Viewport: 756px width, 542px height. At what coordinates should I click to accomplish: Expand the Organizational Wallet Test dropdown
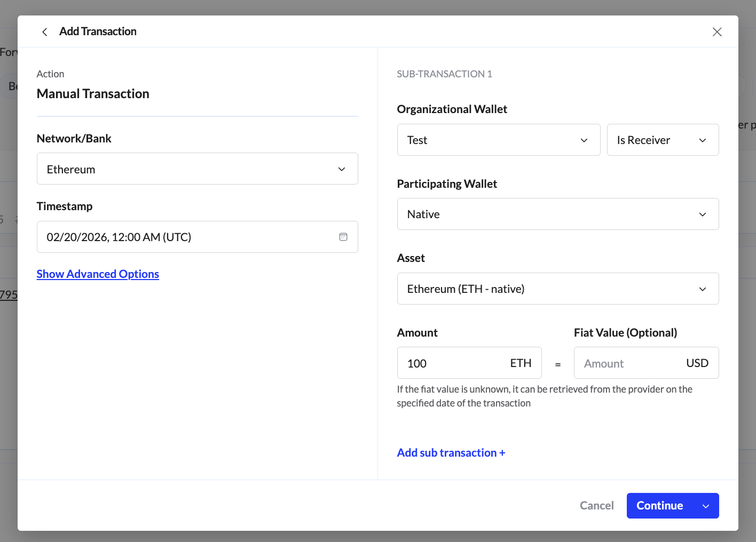click(x=498, y=140)
